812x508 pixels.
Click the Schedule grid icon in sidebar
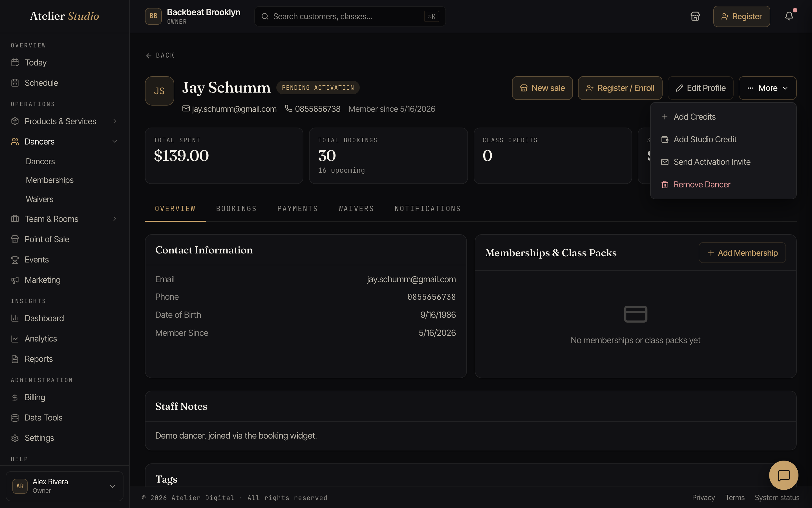pyautogui.click(x=15, y=83)
